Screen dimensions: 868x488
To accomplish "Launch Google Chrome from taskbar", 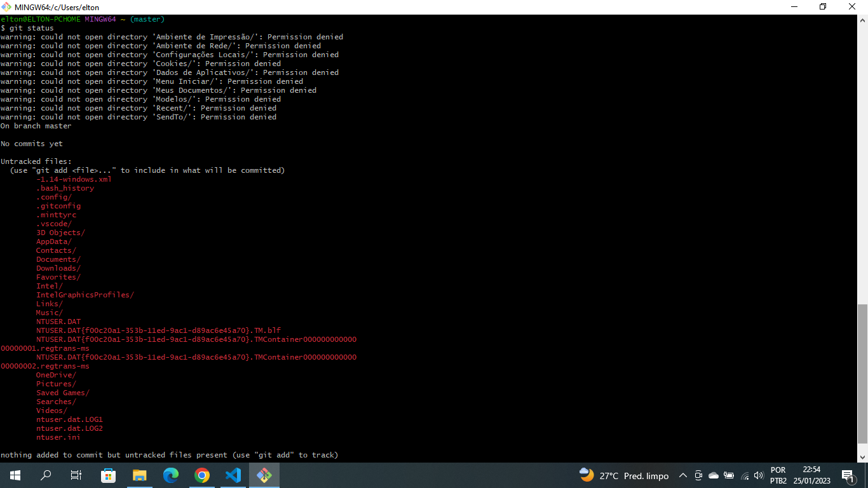I will (202, 475).
